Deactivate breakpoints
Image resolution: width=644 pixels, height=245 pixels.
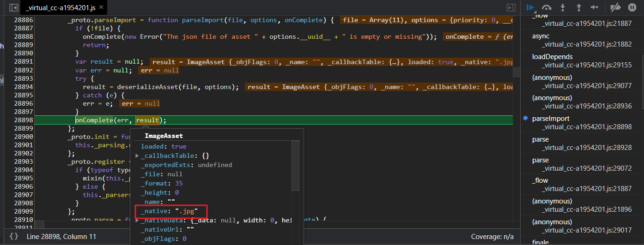pyautogui.click(x=615, y=7)
